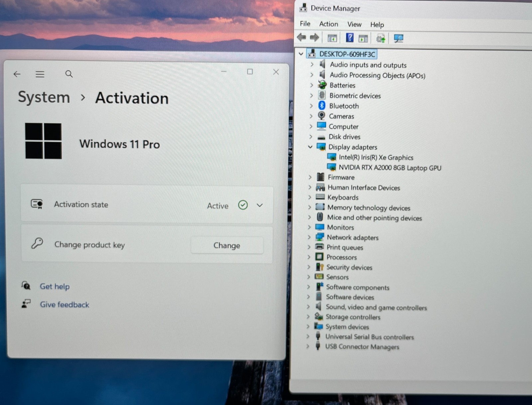Select Human Interface Devices row
This screenshot has width=532, height=405.
(x=364, y=188)
